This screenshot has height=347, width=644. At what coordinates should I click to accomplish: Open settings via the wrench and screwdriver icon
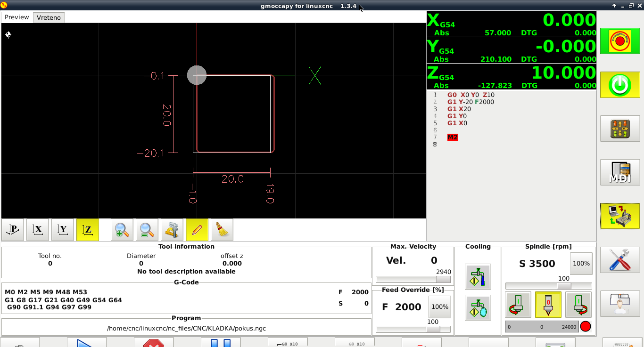click(620, 260)
